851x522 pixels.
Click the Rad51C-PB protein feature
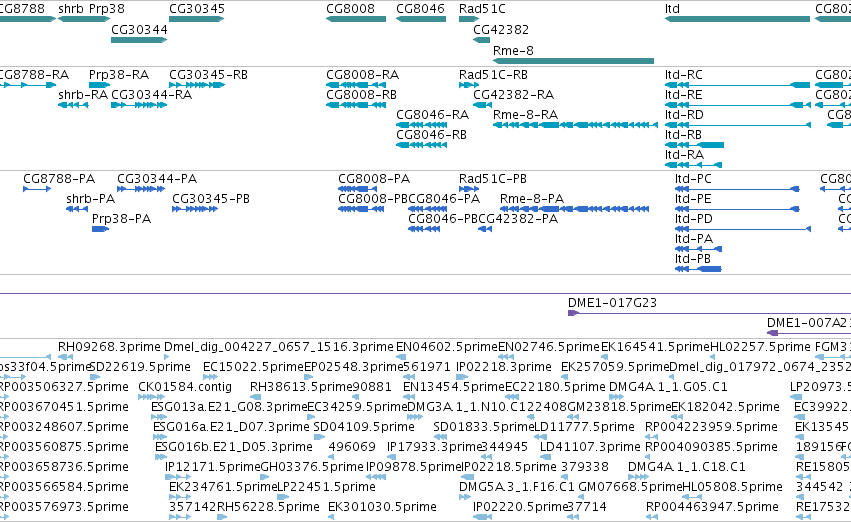tap(469, 189)
